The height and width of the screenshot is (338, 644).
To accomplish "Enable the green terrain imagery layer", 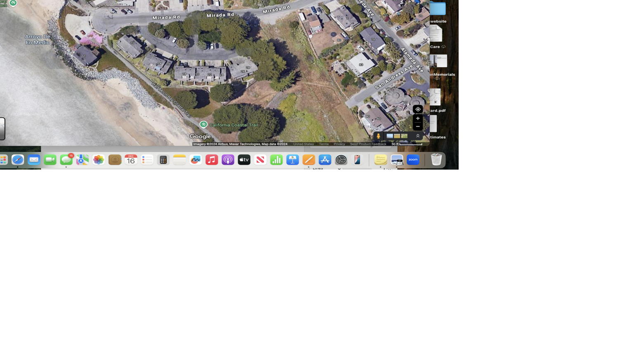I will 405,136.
